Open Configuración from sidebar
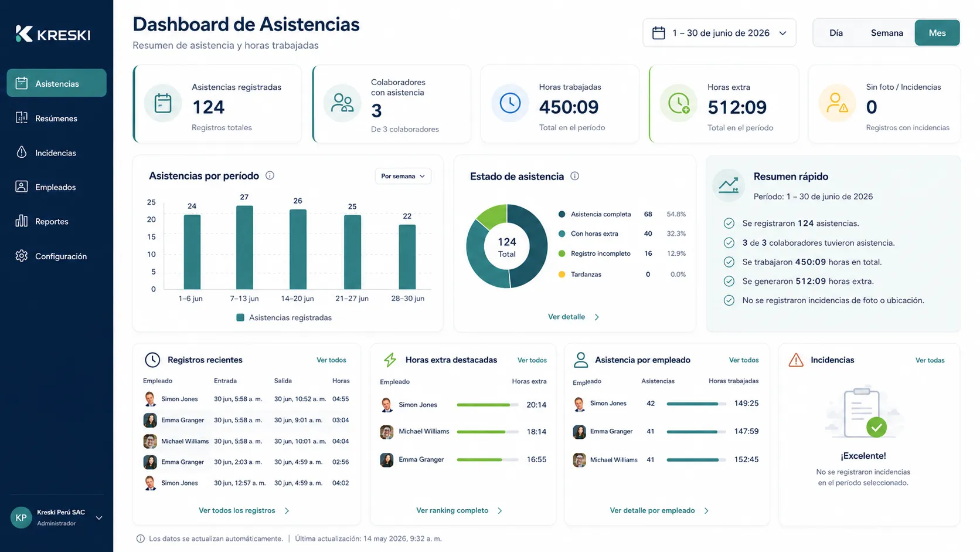Viewport: 980px width, 552px height. pyautogui.click(x=57, y=256)
